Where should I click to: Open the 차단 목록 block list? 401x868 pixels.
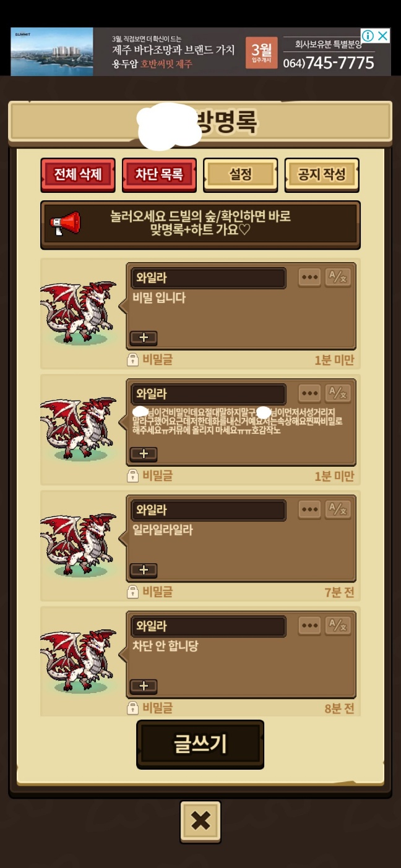click(159, 175)
